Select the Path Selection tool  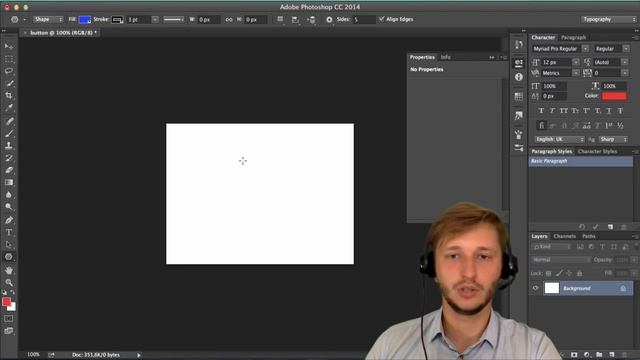click(9, 245)
